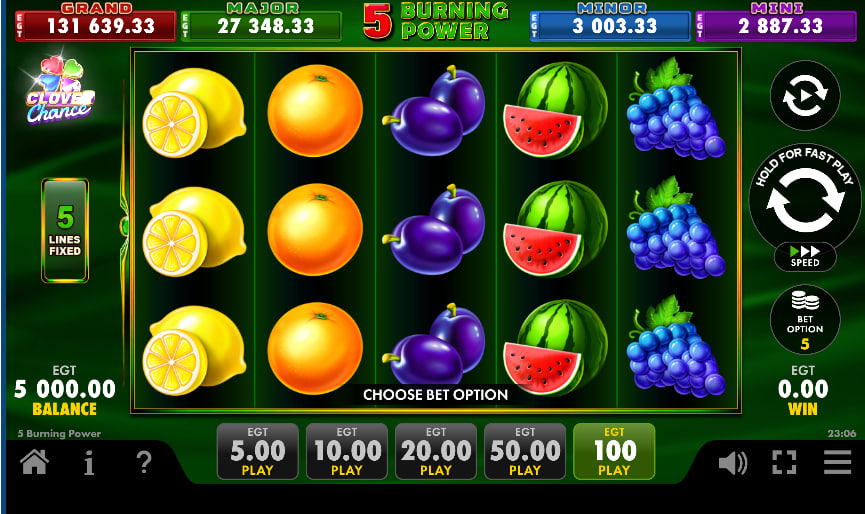
Task: Click the Grand jackpot display
Action: click(95, 22)
